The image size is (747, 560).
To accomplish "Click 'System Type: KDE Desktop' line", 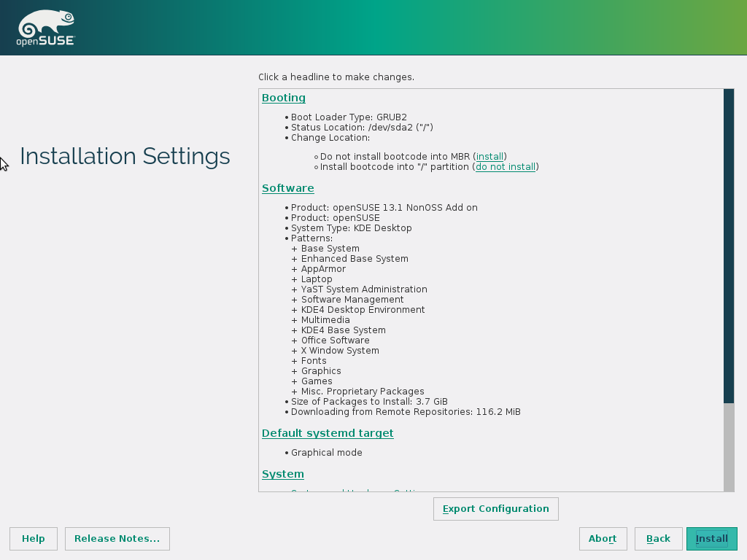I will click(351, 228).
